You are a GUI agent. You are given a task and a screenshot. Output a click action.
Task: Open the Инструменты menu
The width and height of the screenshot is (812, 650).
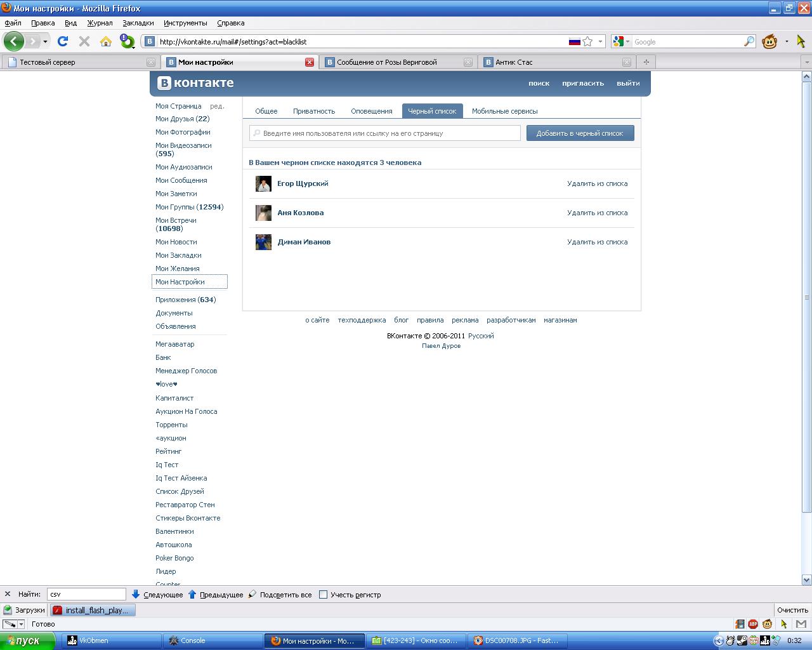tap(185, 23)
